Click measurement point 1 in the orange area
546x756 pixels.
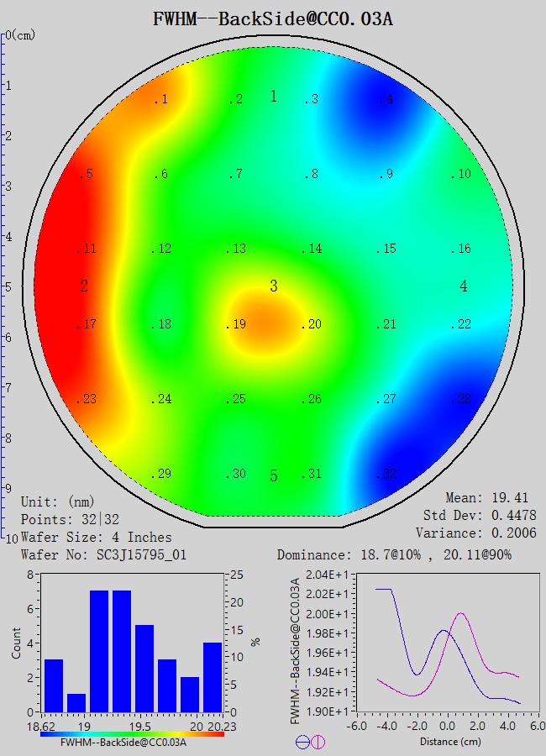(x=160, y=100)
